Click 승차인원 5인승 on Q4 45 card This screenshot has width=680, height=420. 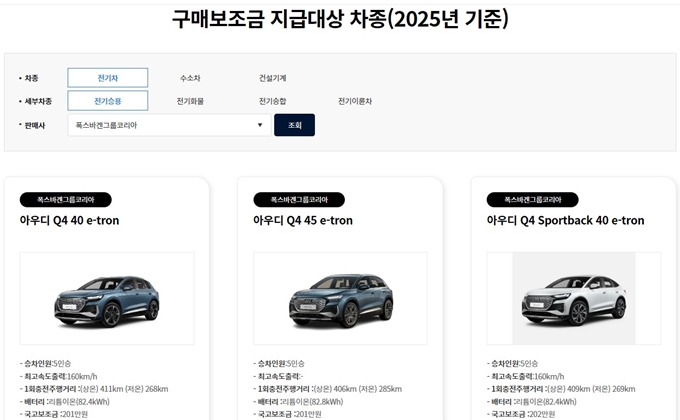(279, 364)
